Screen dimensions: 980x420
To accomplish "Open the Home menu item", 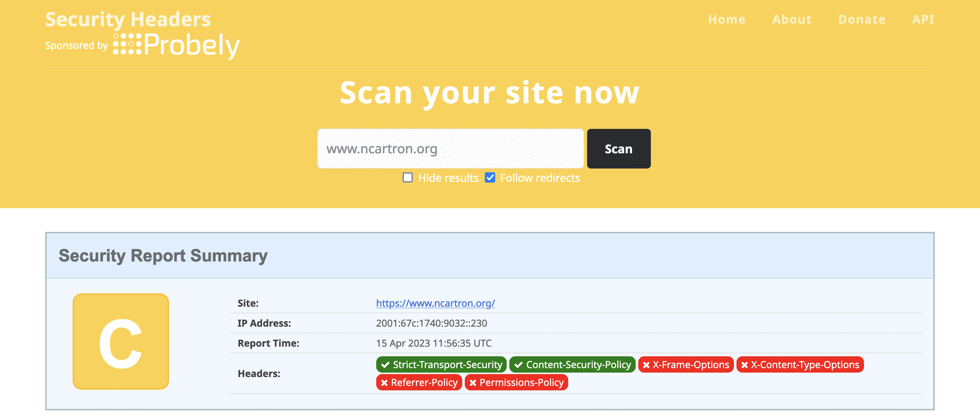I will 726,19.
